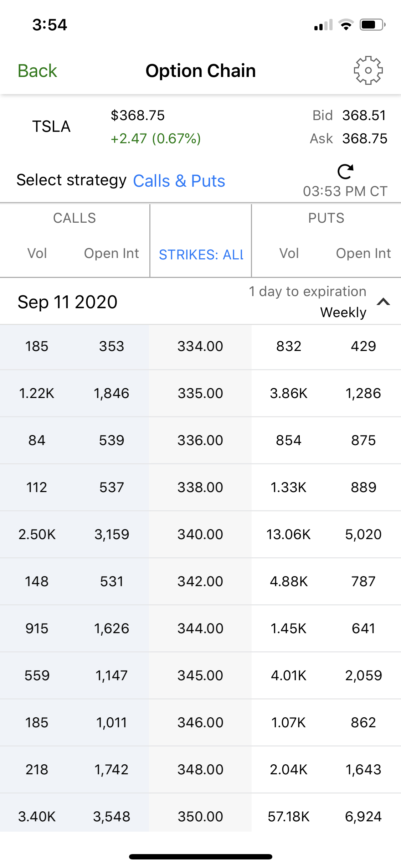Select the 340.00 strike row
The width and height of the screenshot is (401, 868).
(200, 534)
